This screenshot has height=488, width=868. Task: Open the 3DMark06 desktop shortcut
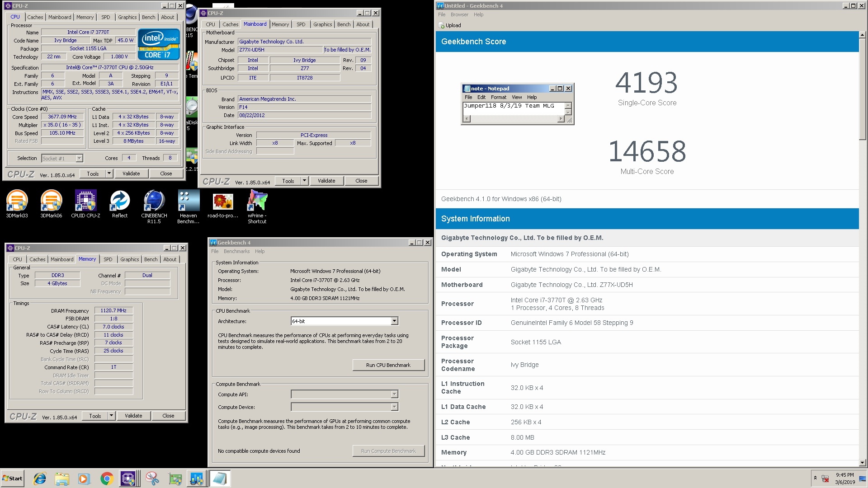click(x=51, y=204)
